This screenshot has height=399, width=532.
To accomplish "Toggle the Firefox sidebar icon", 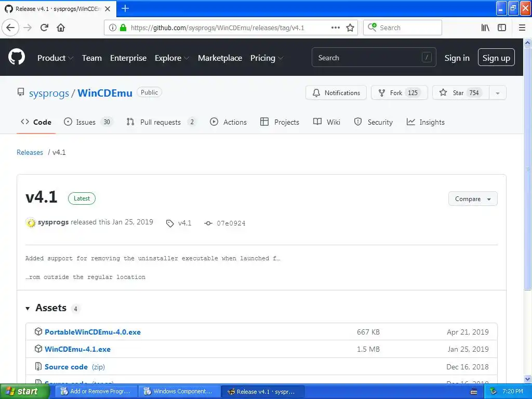I will 502,28.
